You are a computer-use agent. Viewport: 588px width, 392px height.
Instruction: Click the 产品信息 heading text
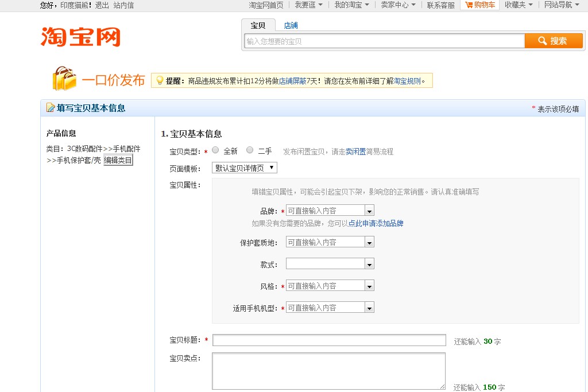click(61, 133)
